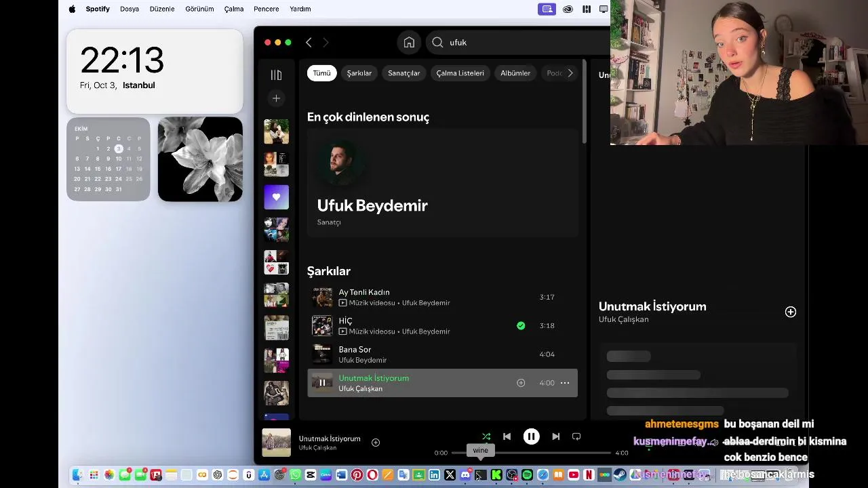This screenshot has width=868, height=488.
Task: Open the Düzenle menu
Action: (x=161, y=9)
